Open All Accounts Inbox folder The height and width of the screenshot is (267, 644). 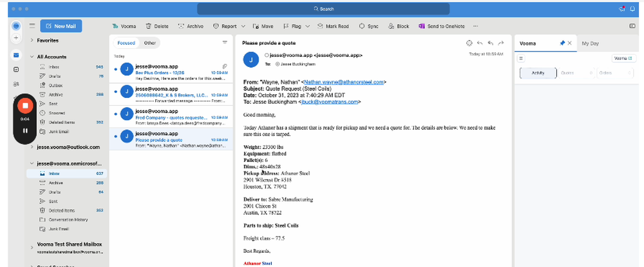pyautogui.click(x=66, y=66)
